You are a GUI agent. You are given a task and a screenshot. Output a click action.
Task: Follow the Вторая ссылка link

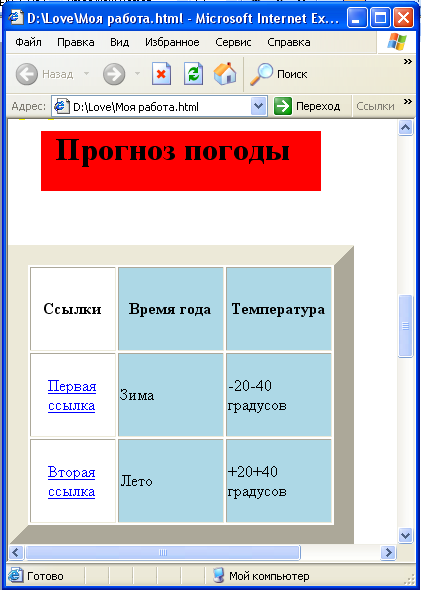71,482
